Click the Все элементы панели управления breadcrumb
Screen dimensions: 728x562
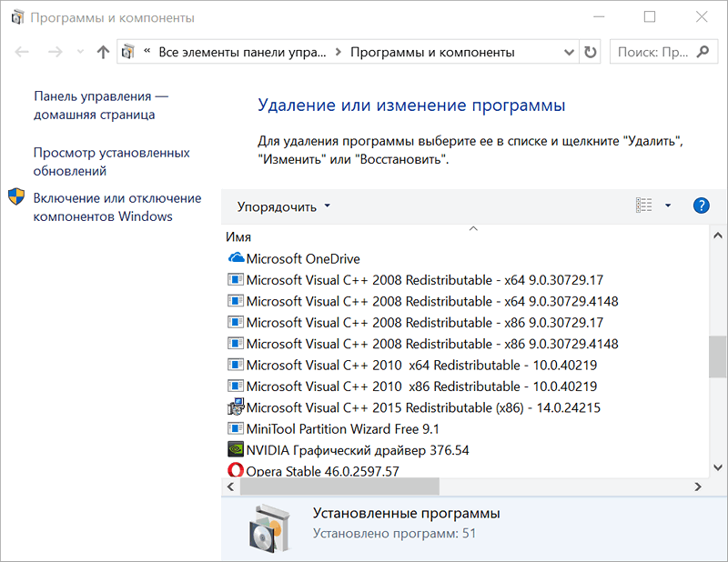[x=242, y=52]
